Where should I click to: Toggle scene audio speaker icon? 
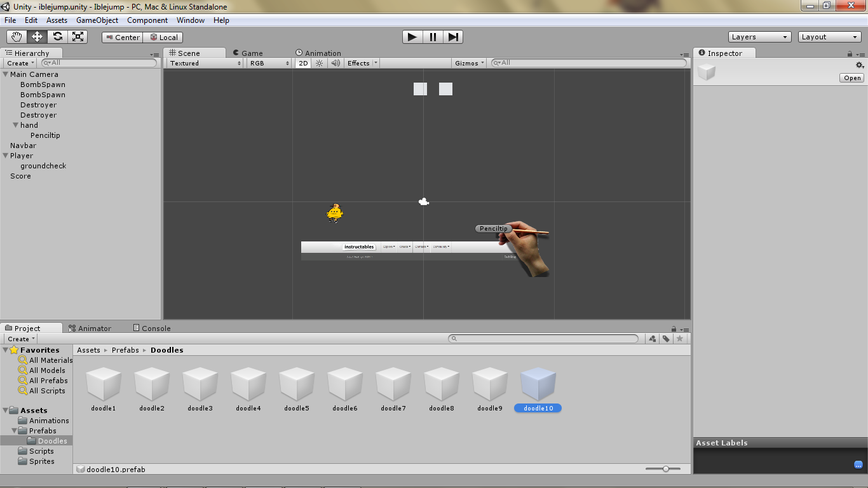(336, 63)
